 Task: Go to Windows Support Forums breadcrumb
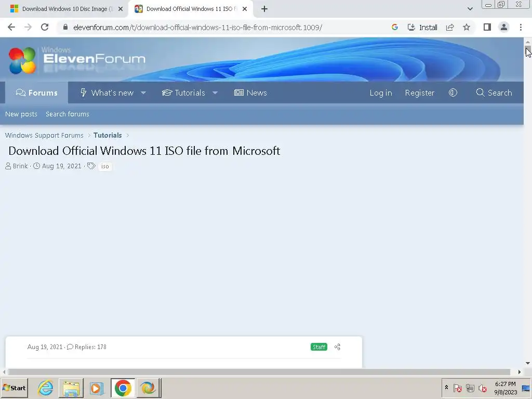coord(44,135)
